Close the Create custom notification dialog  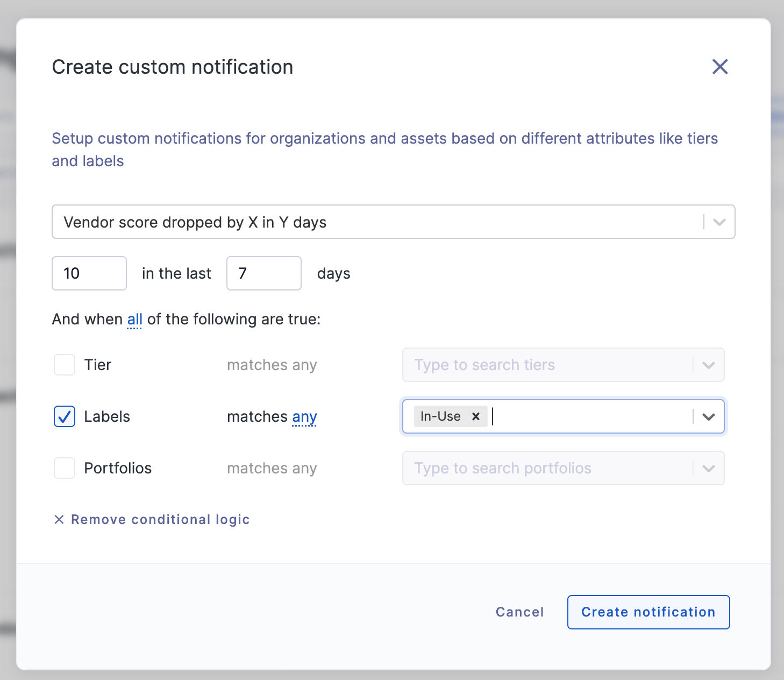[720, 67]
